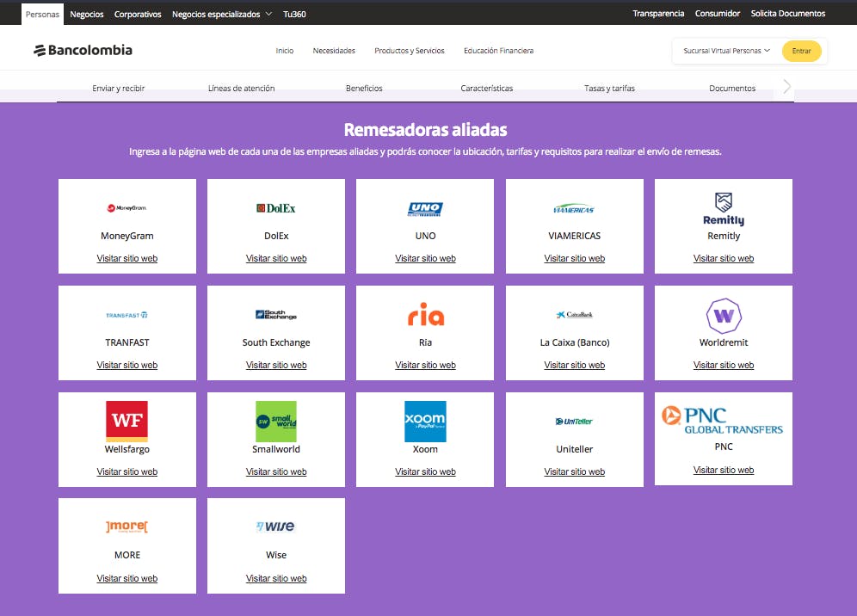857x616 pixels.
Task: Open the Corporativos section
Action: [137, 15]
